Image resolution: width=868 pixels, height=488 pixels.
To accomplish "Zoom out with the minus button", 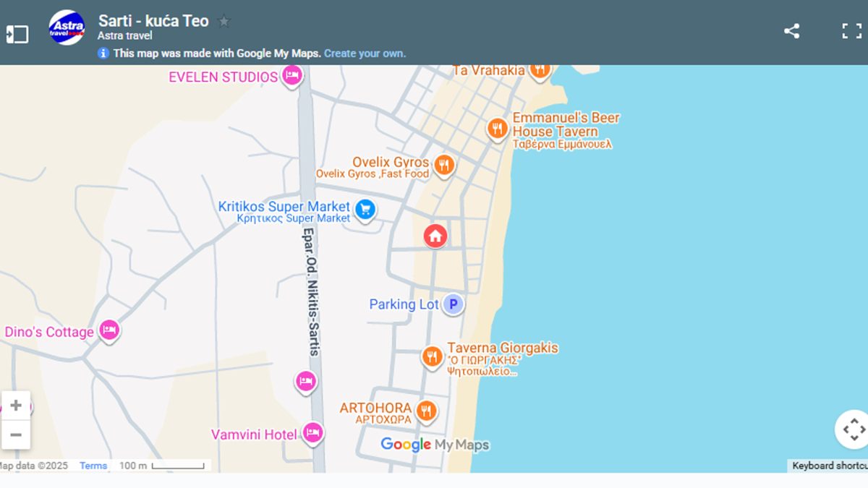I will 16,435.
